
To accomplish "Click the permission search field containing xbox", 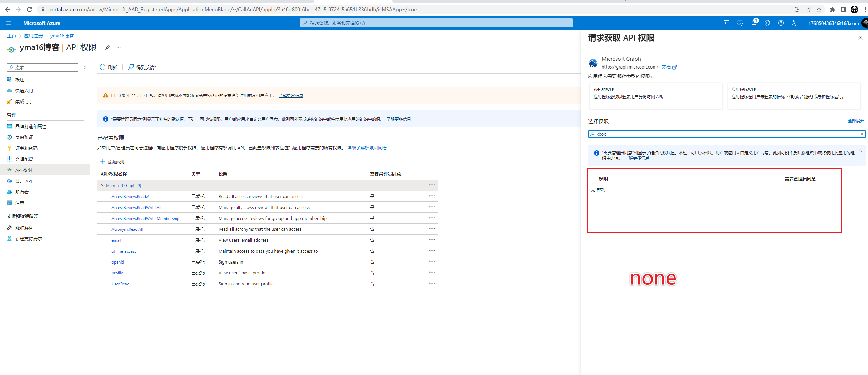I will [x=727, y=134].
